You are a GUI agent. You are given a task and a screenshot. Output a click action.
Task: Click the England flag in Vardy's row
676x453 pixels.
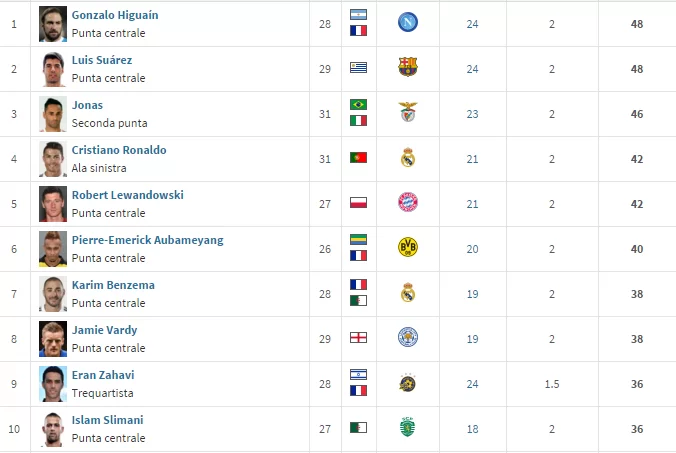tap(359, 337)
